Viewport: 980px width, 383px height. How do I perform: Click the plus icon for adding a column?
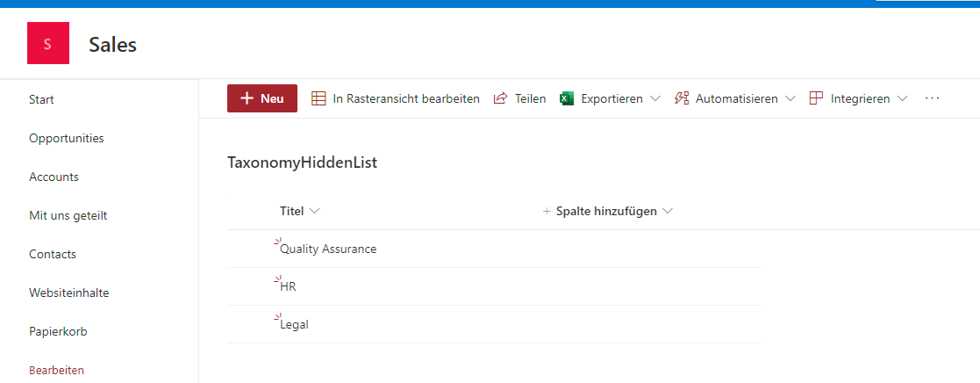547,212
